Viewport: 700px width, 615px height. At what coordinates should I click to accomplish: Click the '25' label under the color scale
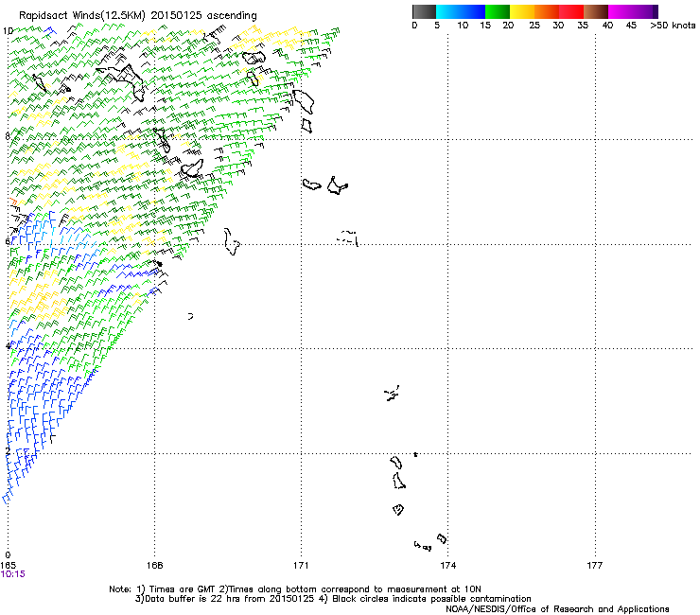[x=534, y=26]
